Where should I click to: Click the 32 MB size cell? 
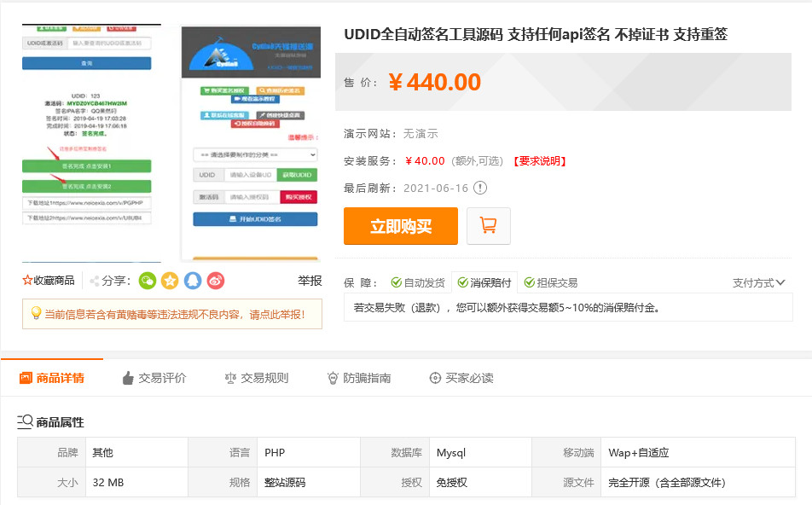click(x=136, y=483)
